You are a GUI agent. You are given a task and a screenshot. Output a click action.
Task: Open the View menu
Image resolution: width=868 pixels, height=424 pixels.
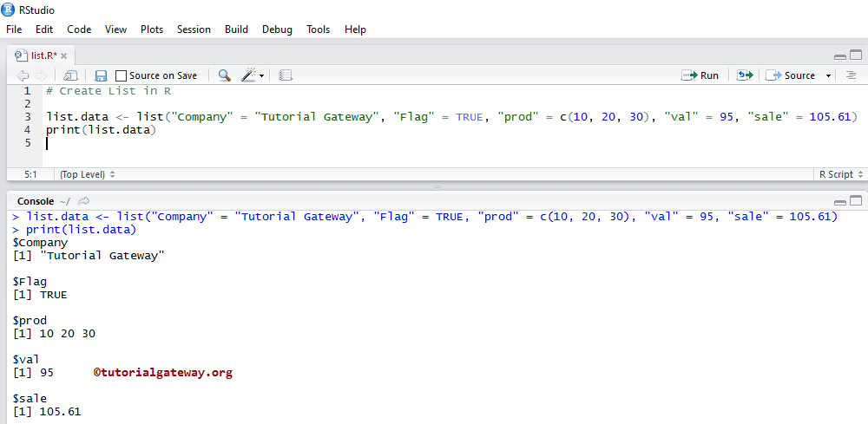(x=115, y=29)
